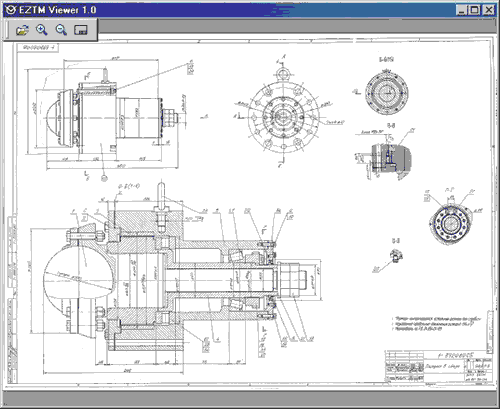Click the drawing number box at top-left of sheet
The image size is (500, 409).
[x=38, y=48]
